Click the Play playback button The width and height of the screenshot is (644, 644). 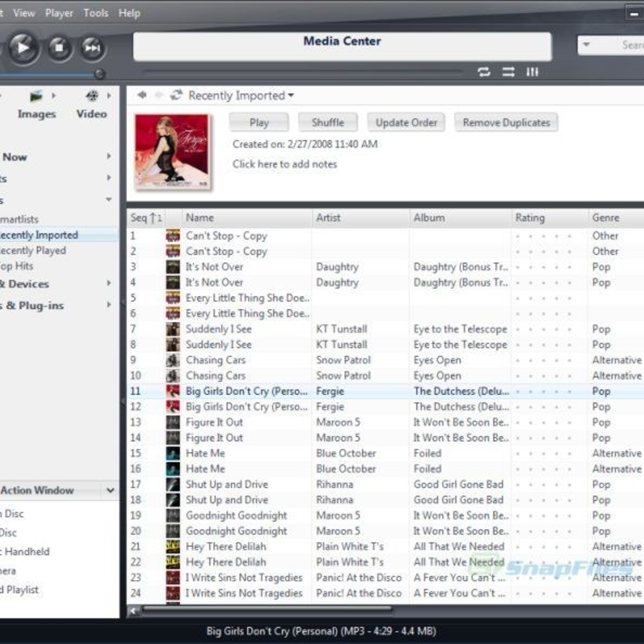tap(23, 48)
